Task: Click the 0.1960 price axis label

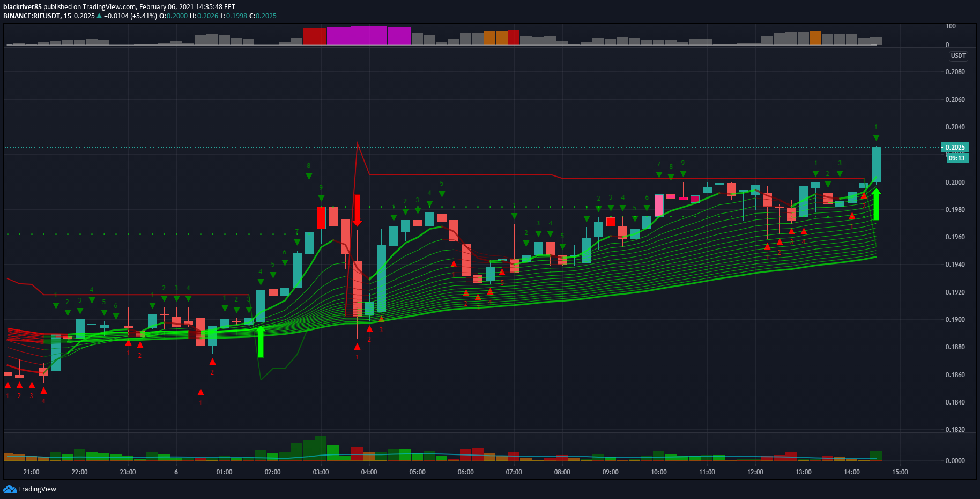Action: point(955,237)
